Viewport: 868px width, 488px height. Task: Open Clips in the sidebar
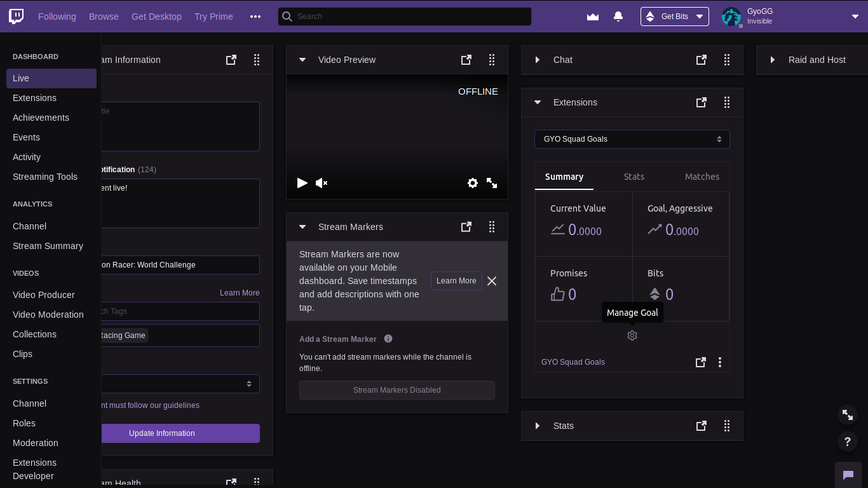pos(22,354)
